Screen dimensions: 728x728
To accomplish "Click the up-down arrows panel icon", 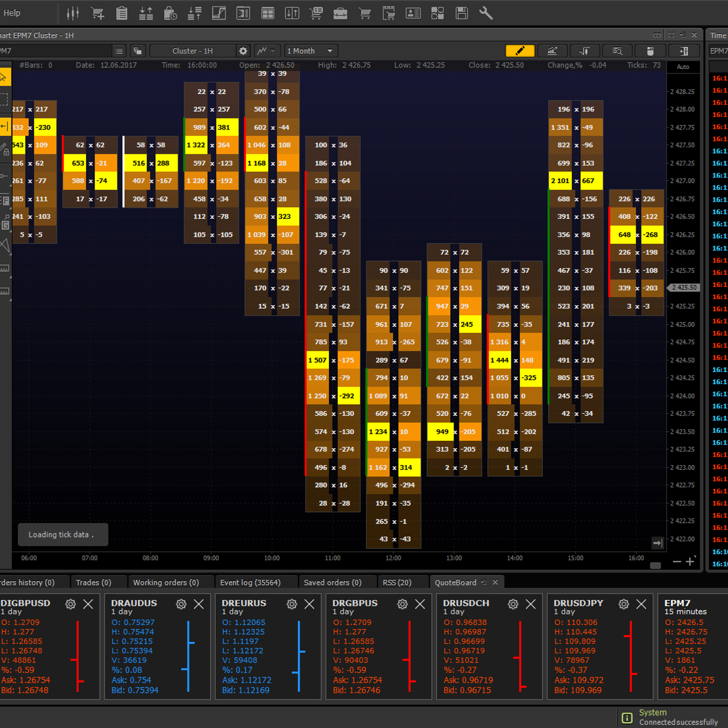I will pyautogui.click(x=292, y=13).
